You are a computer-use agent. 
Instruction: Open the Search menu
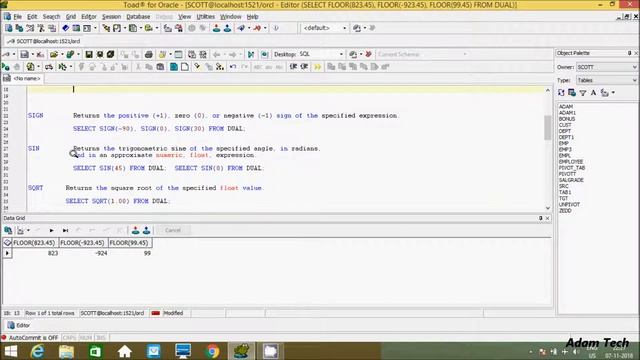51,17
